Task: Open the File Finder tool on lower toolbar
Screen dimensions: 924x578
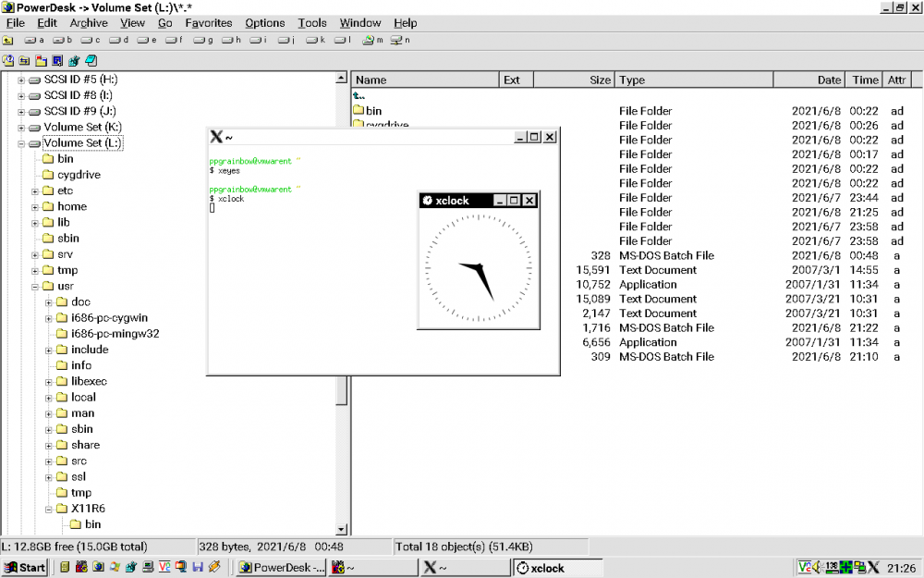Action: pyautogui.click(x=7, y=60)
